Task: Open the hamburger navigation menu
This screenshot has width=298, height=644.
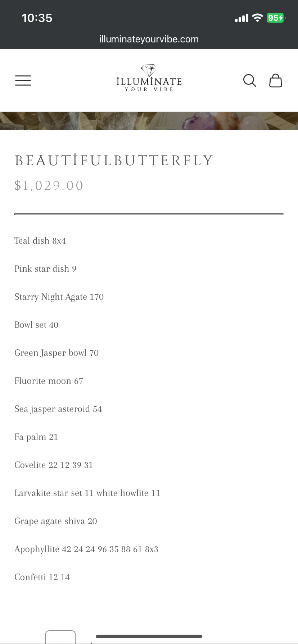Action: coord(23,80)
